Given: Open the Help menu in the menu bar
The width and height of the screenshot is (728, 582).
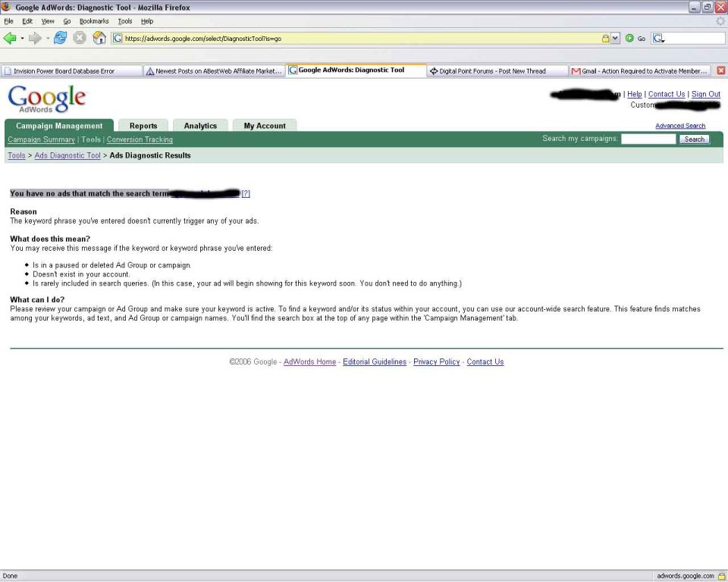Looking at the screenshot, I should pyautogui.click(x=147, y=21).
